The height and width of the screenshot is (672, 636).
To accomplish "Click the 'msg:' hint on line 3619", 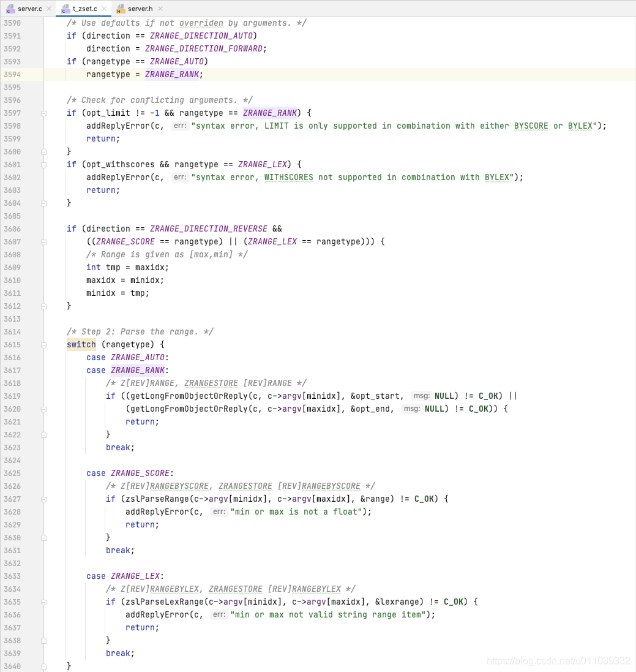I will pyautogui.click(x=421, y=396).
